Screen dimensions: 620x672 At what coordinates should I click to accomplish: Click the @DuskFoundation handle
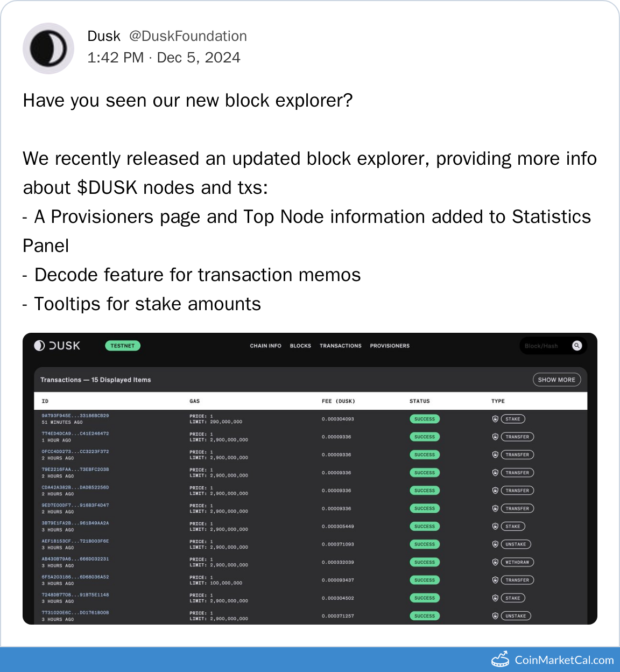pos(188,36)
